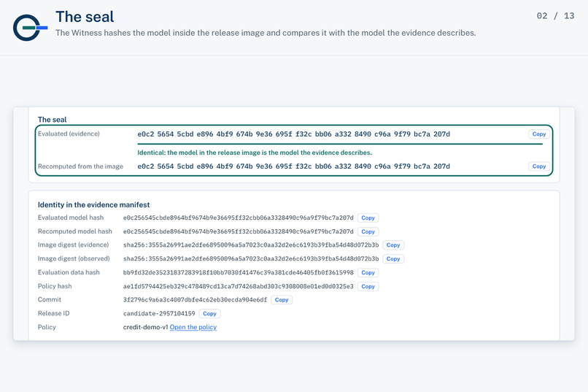The height and width of the screenshot is (392, 588).
Task: Copy the Image digest (observed) value
Action: pyautogui.click(x=393, y=259)
